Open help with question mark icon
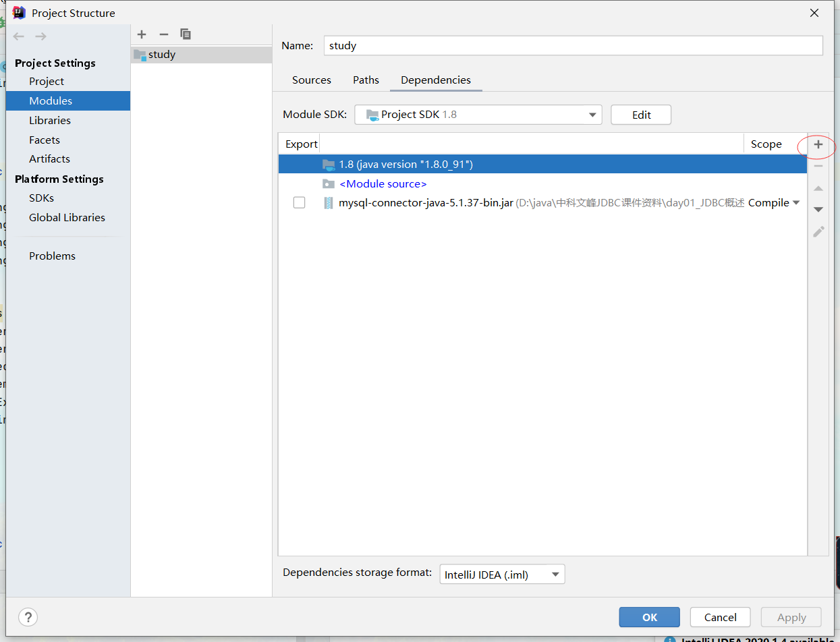This screenshot has width=840, height=642. 28,616
